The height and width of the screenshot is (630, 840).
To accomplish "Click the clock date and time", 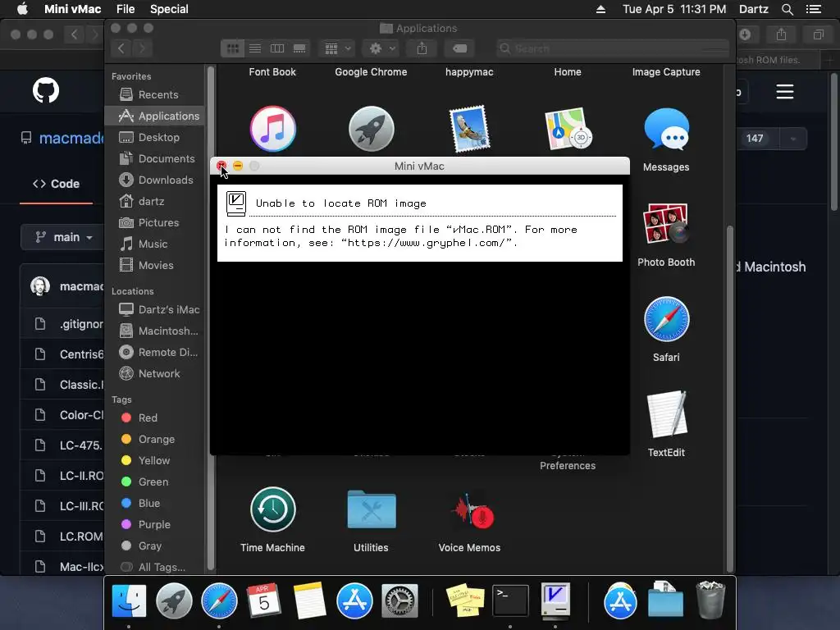I will [674, 9].
